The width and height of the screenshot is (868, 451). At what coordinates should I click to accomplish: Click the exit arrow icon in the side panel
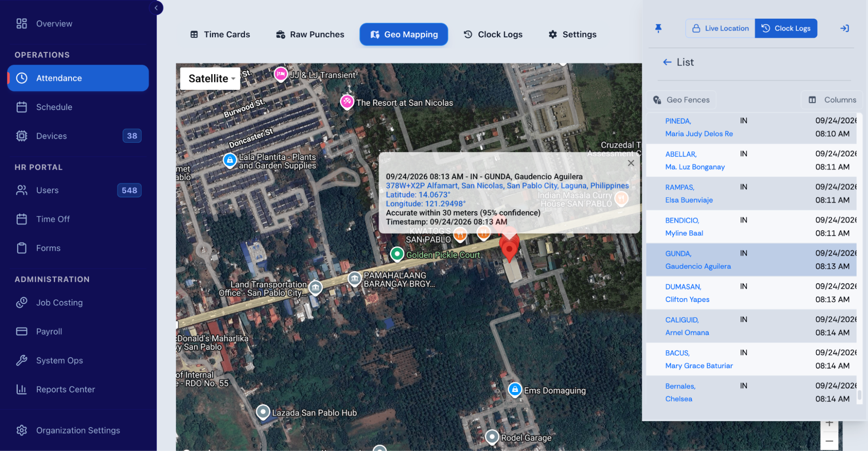coord(845,29)
